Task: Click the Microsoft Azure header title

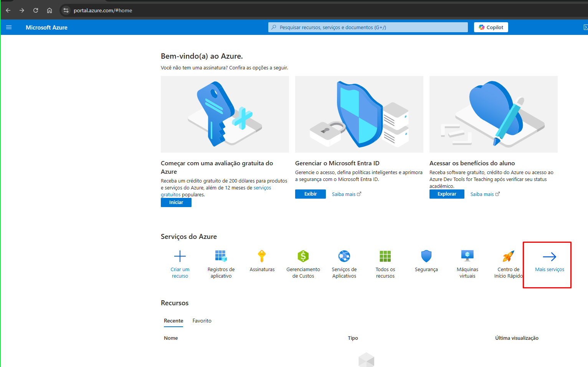Action: tap(46, 27)
